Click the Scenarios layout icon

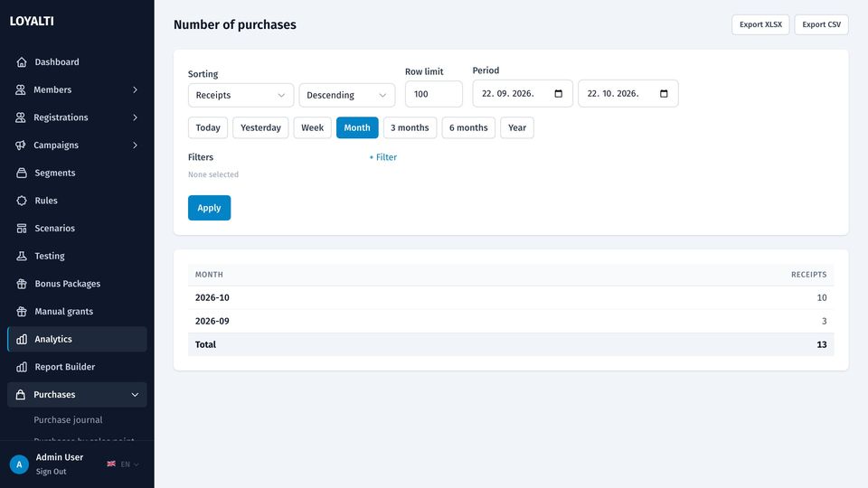pyautogui.click(x=22, y=228)
